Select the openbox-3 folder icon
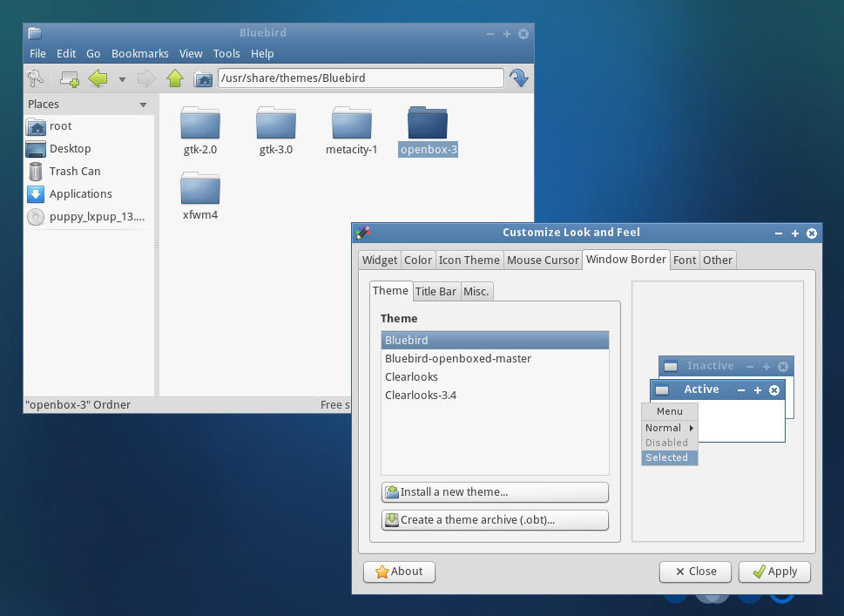This screenshot has width=844, height=616. coord(428,124)
